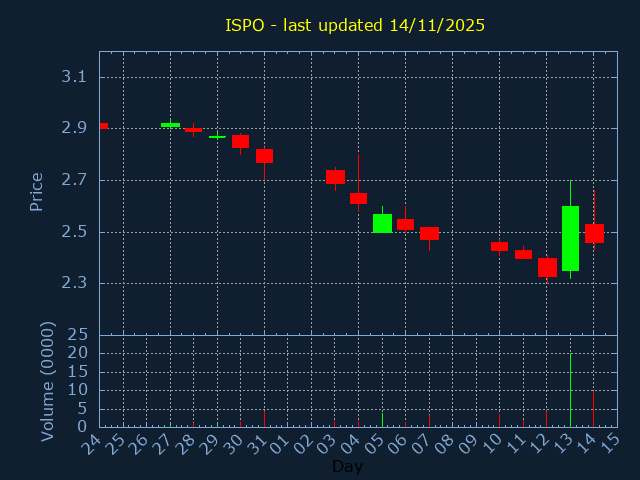640x480 pixels.
Task: Click the Day x-axis title
Action: [347, 466]
